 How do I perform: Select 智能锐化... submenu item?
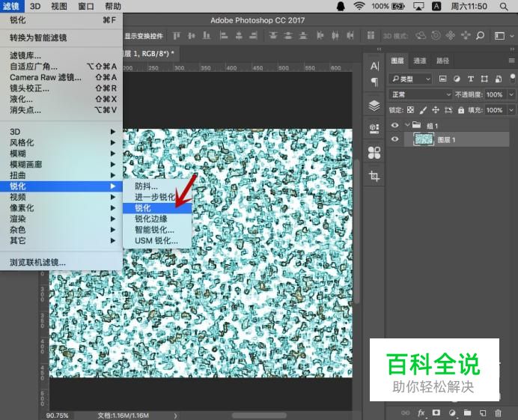pyautogui.click(x=157, y=230)
